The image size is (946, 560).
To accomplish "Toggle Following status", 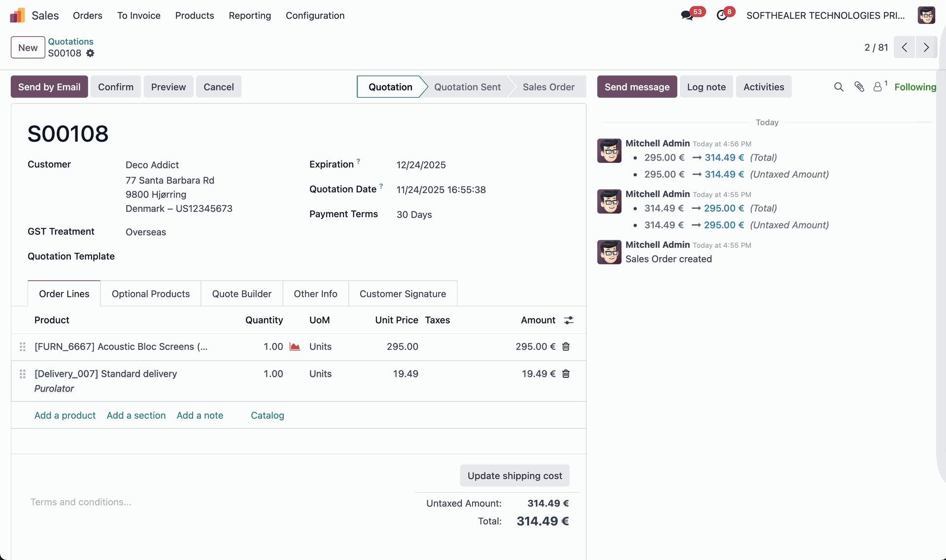I will coord(915,87).
